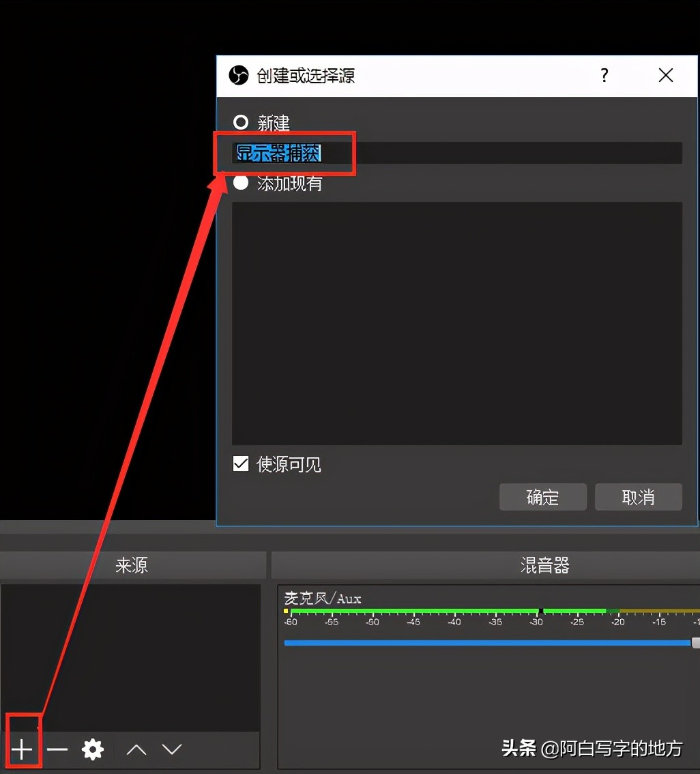Move source up using the up arrow icon
The height and width of the screenshot is (774, 700).
[x=136, y=749]
